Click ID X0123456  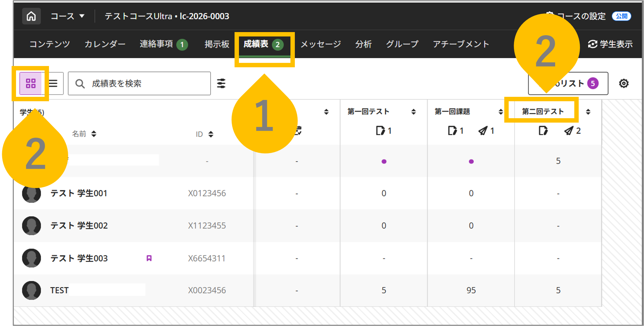pos(207,193)
